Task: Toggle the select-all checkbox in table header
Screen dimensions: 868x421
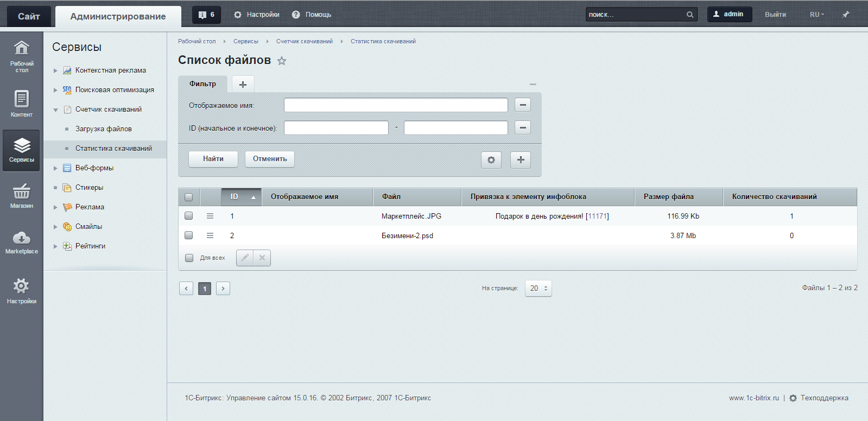Action: (x=189, y=197)
